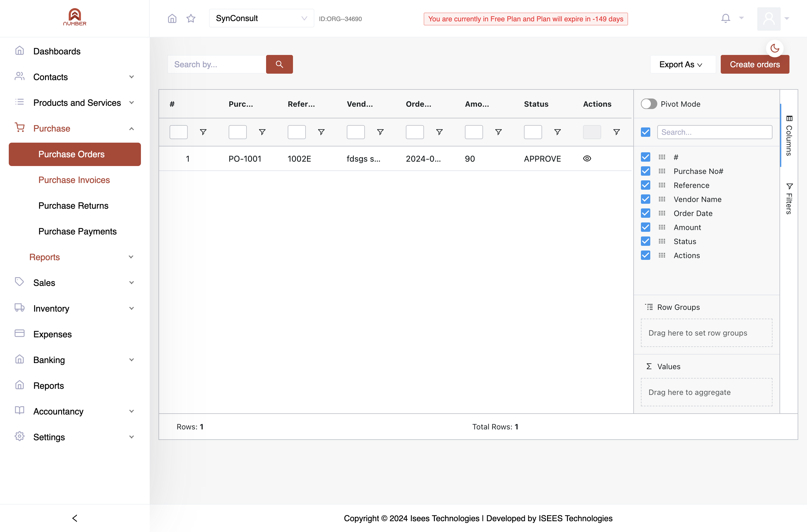Click the Search by input field
This screenshot has height=532, width=807.
216,64
